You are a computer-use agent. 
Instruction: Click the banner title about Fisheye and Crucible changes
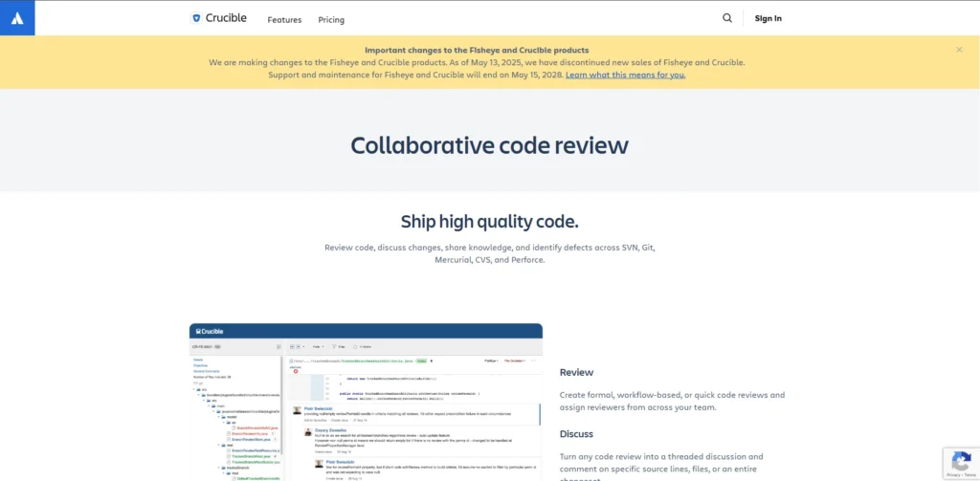(477, 50)
